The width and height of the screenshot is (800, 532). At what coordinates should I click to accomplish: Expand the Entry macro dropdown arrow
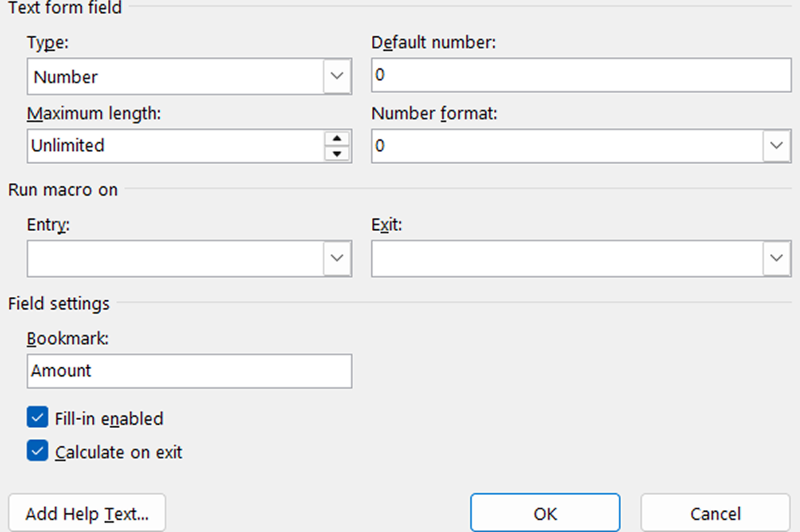[338, 258]
